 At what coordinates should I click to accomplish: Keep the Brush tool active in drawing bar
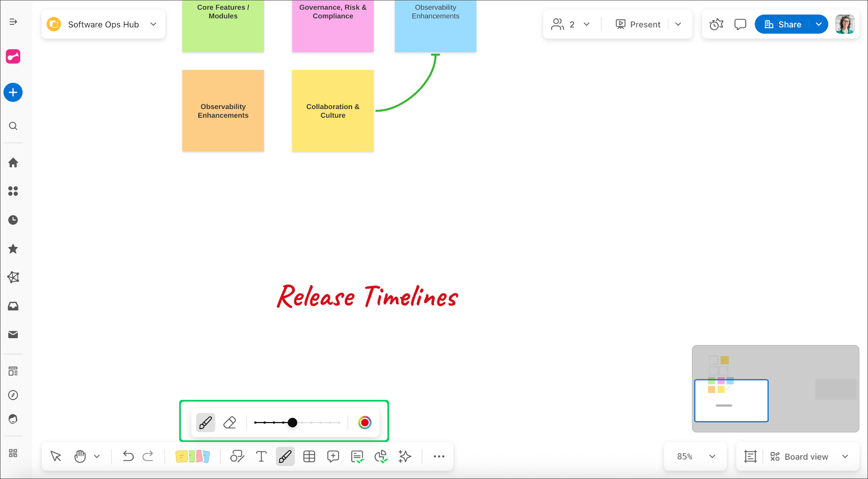[x=205, y=422]
